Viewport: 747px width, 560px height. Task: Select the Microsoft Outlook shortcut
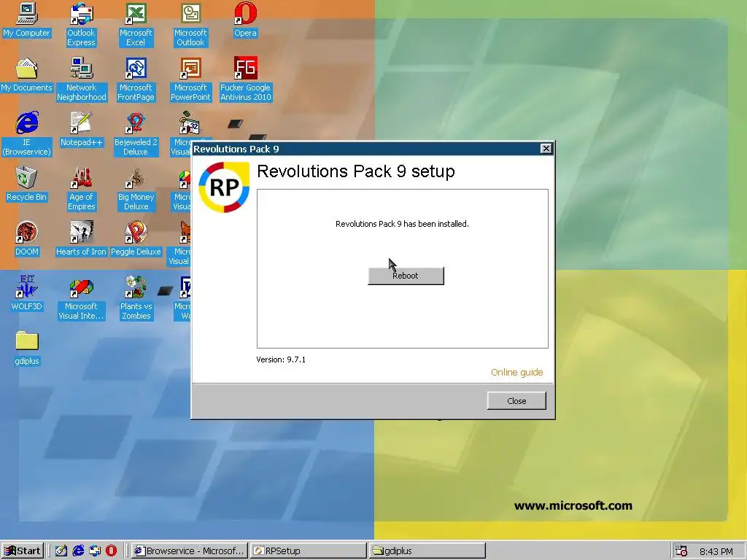pyautogui.click(x=190, y=25)
